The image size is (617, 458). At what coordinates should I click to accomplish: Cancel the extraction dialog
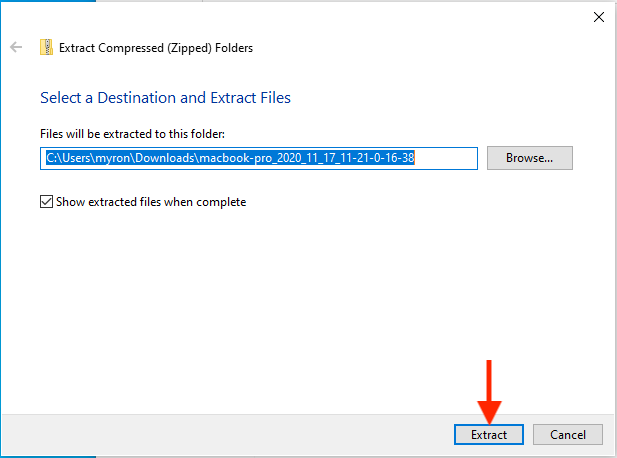point(568,434)
